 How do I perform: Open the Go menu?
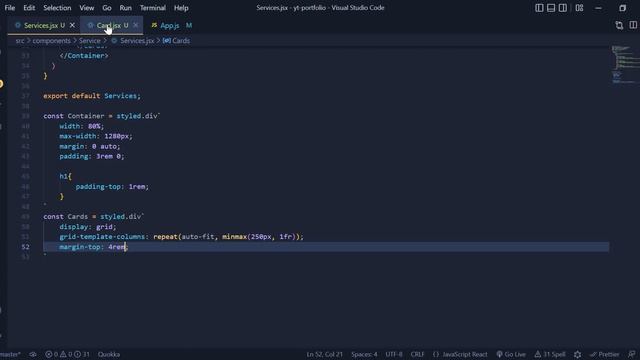click(x=107, y=8)
